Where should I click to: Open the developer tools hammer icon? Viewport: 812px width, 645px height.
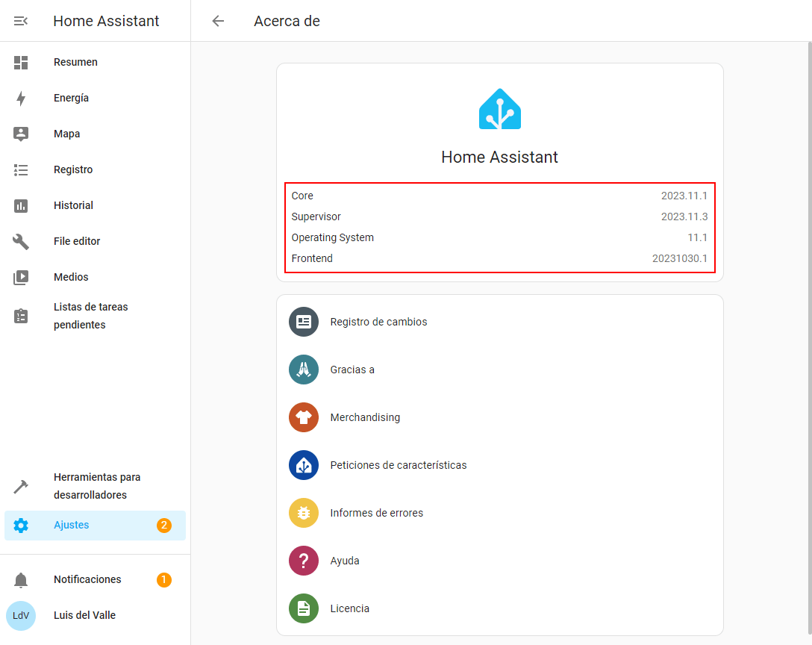21,487
